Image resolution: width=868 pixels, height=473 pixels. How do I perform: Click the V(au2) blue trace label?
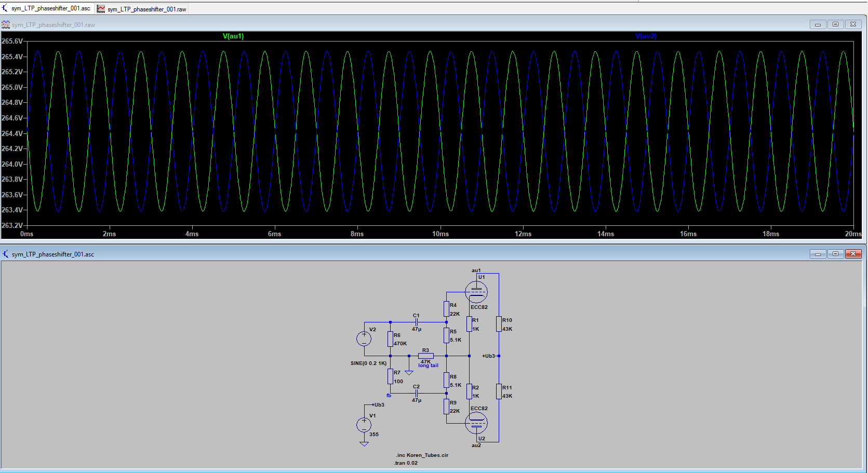[x=646, y=36]
